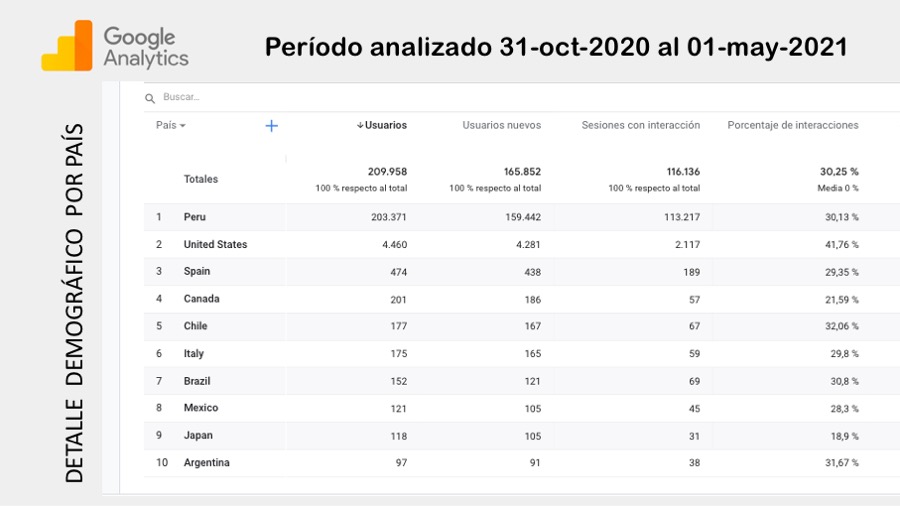Sort by Usuarios nuevos column
Screen dimensions: 900x506
(501, 126)
